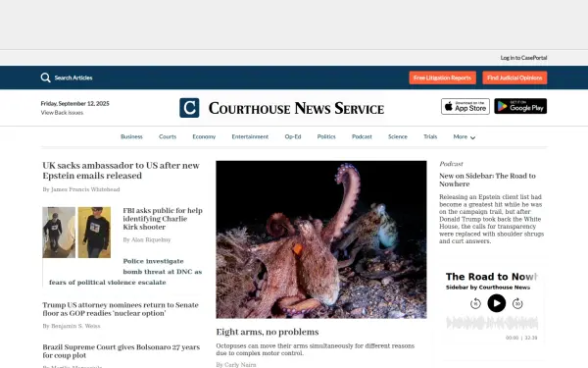Click the date Friday, September 12, 2025

[75, 104]
